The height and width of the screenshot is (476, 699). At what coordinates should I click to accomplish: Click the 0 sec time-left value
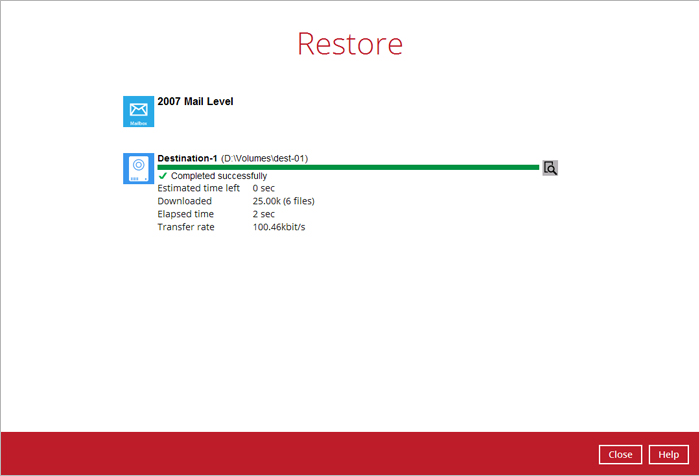click(263, 188)
